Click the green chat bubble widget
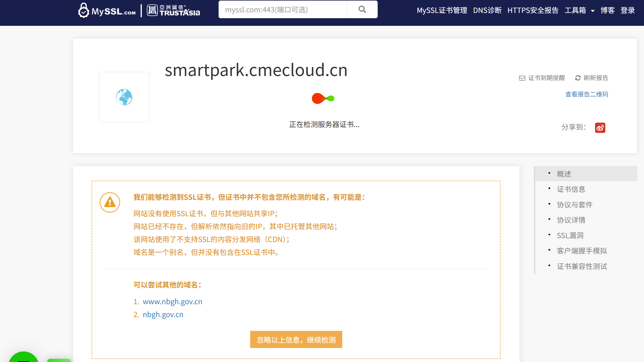 point(23,357)
